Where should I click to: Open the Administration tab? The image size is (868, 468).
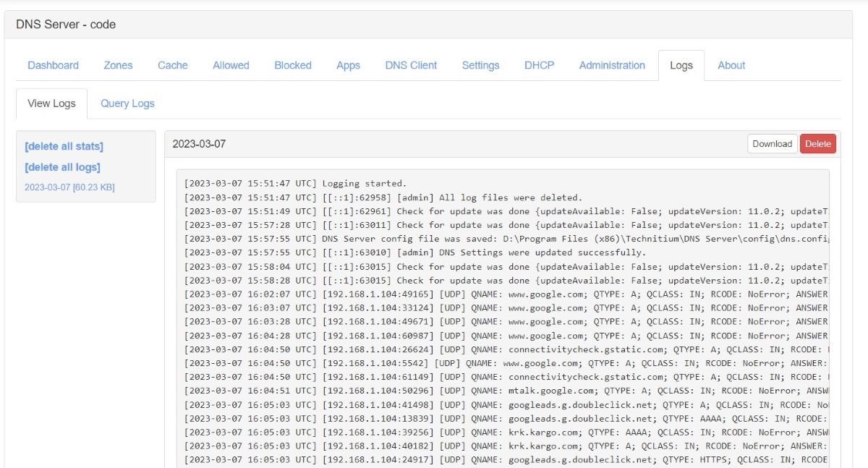pos(612,65)
